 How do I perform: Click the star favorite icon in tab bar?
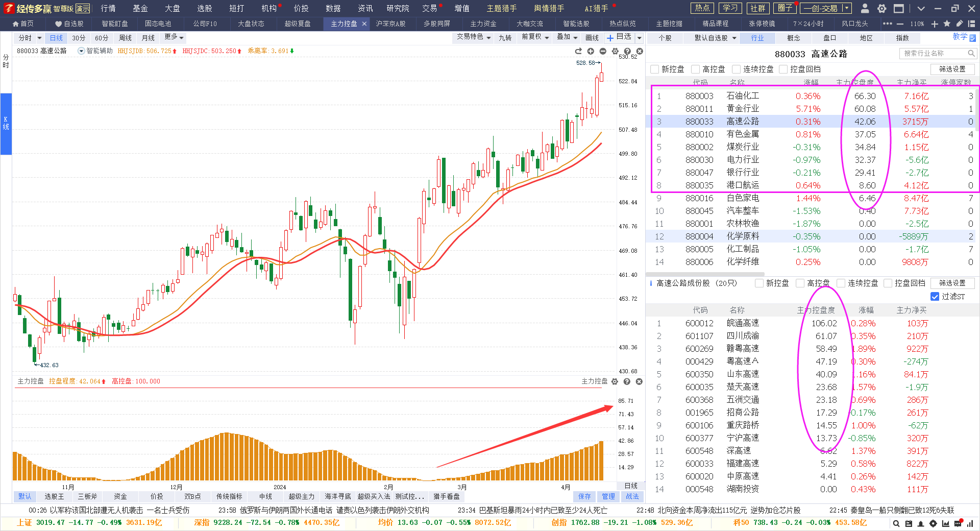pyautogui.click(x=947, y=24)
